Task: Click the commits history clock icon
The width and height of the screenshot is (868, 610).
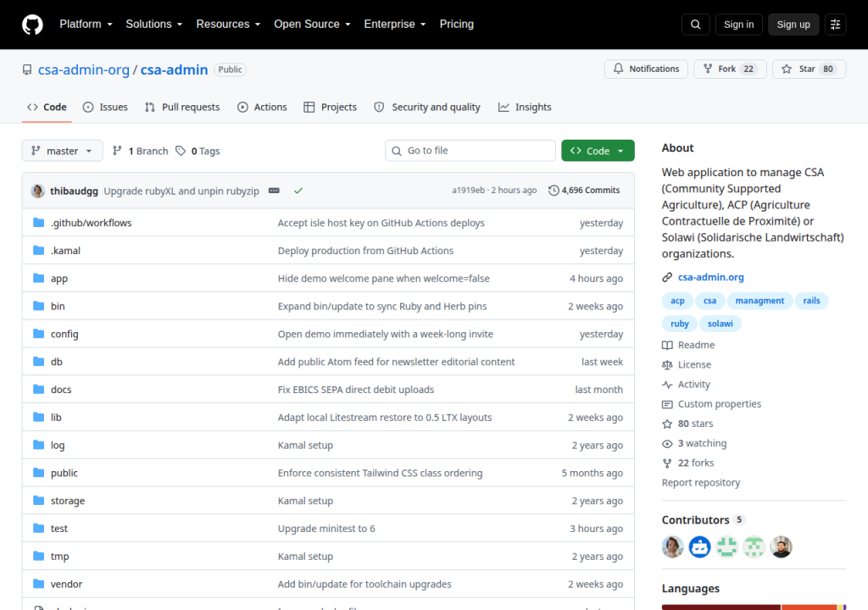Action: coord(554,191)
